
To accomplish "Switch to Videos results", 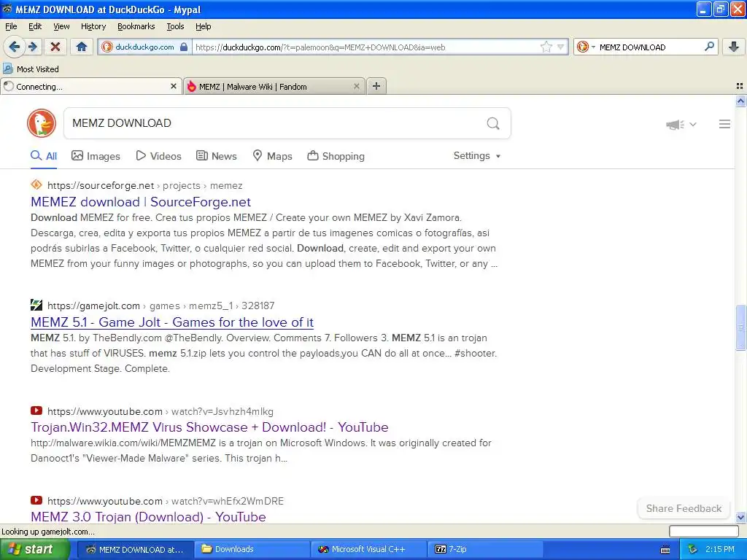I will click(x=158, y=156).
